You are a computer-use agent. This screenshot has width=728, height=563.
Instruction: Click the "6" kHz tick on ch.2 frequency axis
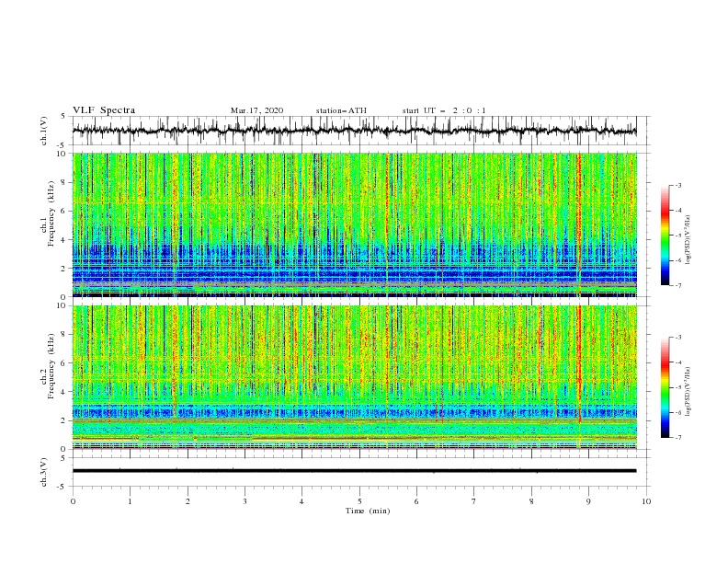(x=64, y=363)
